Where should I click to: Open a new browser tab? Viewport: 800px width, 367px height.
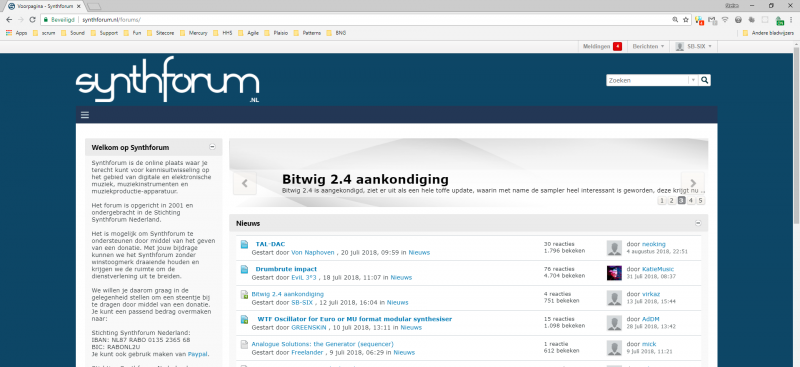94,6
